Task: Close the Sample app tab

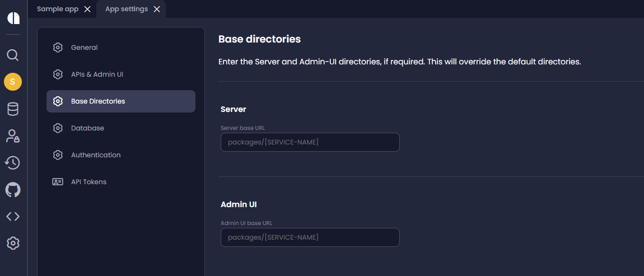Action: (87, 9)
